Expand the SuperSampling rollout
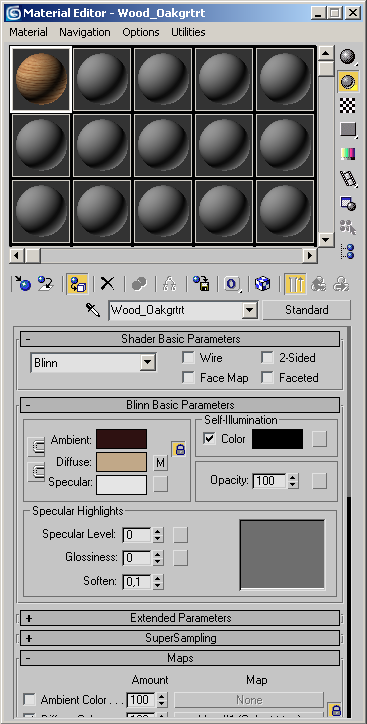367x724 pixels. click(180, 638)
